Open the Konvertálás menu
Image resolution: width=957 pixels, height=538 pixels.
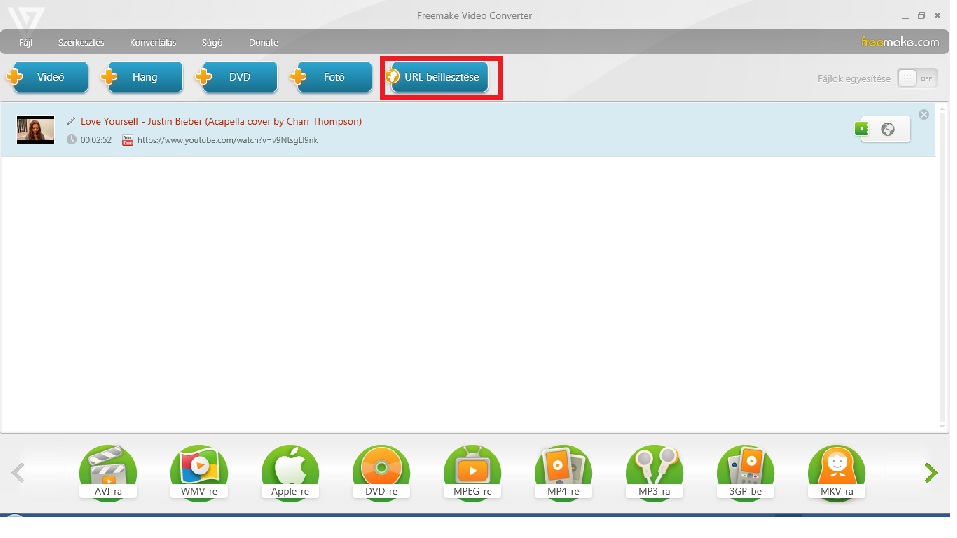153,43
